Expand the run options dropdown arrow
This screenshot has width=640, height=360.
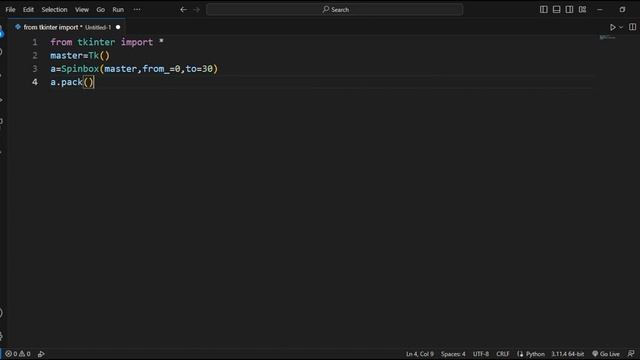[621, 27]
